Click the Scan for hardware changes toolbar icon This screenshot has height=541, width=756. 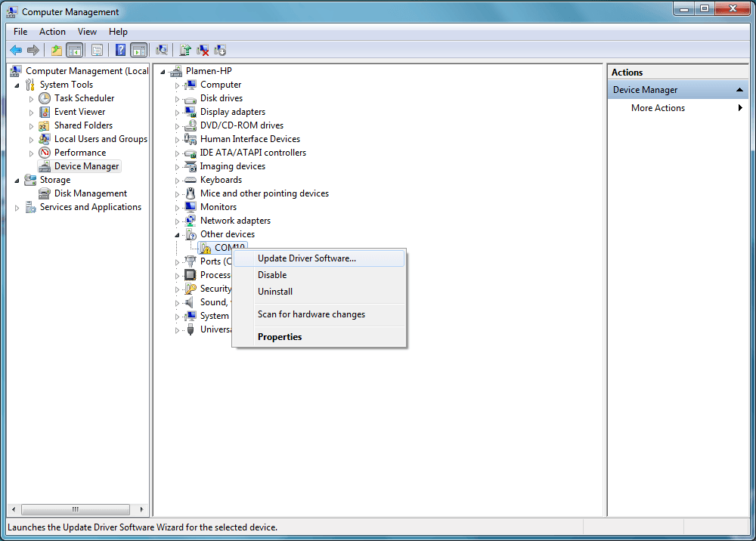pos(161,51)
